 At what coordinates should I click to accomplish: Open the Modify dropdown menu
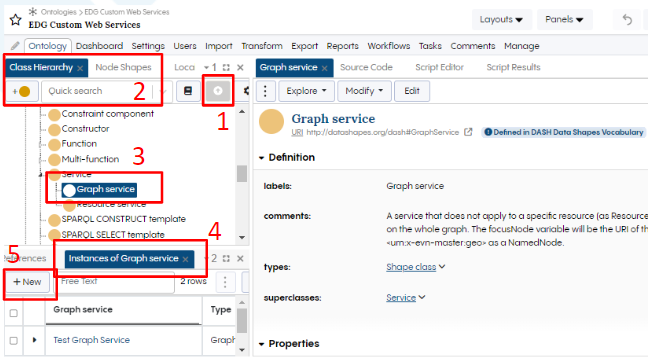[x=364, y=91]
